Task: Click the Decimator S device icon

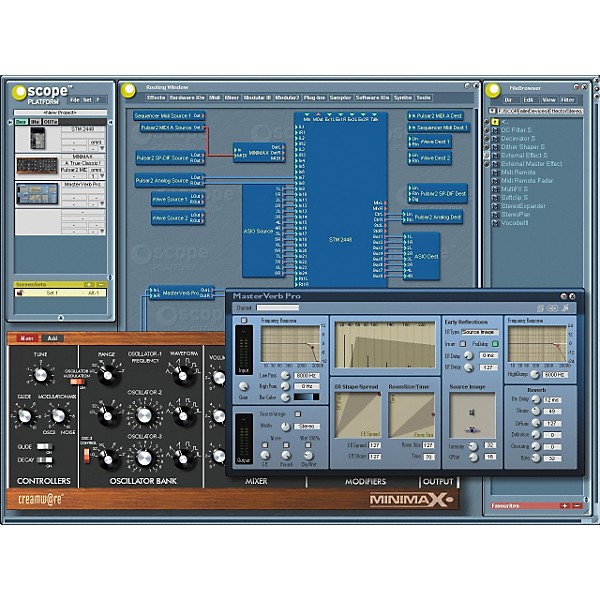Action: tap(496, 139)
